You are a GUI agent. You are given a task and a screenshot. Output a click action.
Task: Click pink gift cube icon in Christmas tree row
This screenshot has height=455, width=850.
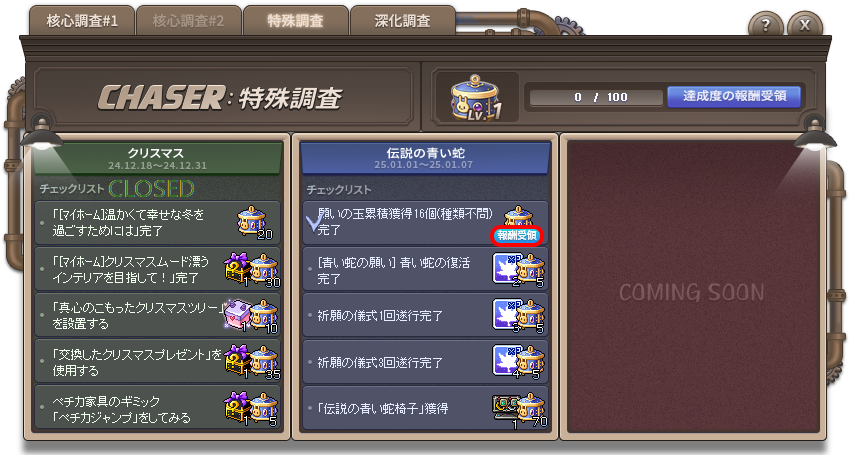tap(237, 315)
